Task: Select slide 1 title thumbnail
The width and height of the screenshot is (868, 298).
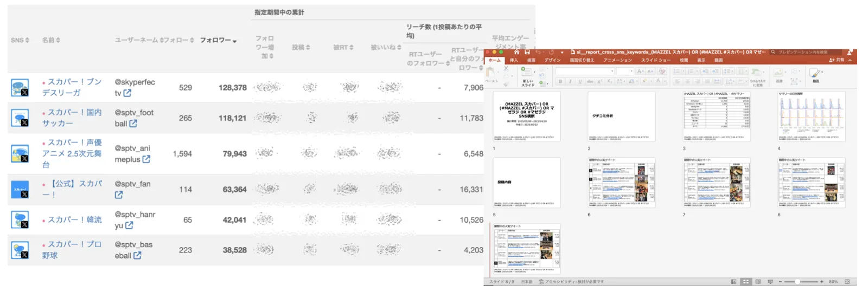Action: point(526,116)
